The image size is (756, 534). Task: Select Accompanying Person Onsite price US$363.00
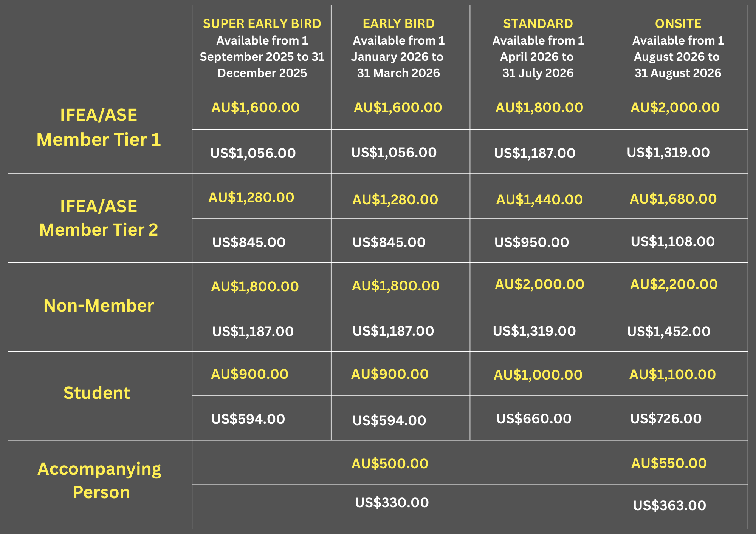coord(669,505)
